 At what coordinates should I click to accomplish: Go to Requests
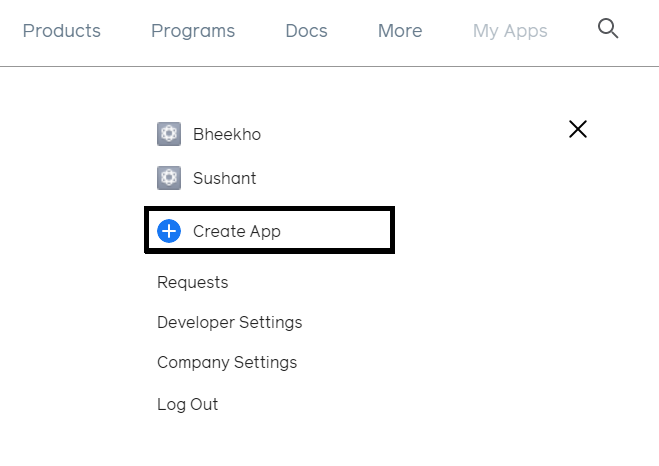(193, 283)
